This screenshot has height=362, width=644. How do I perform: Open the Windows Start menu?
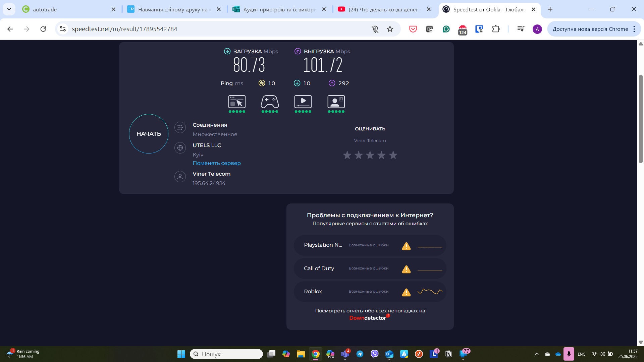181,354
